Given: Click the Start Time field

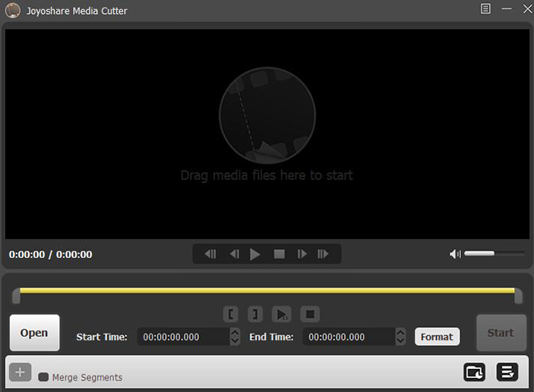Looking at the screenshot, I should click(184, 337).
